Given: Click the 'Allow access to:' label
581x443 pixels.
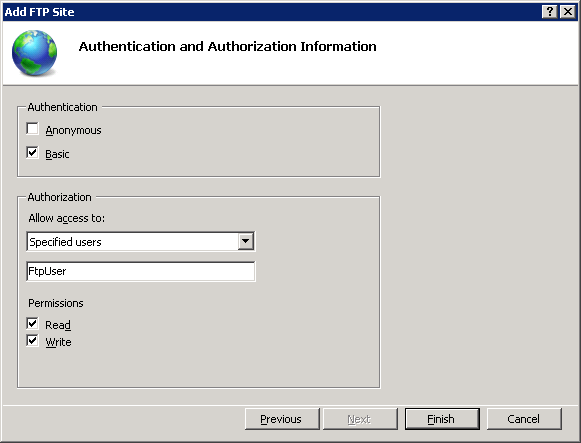Looking at the screenshot, I should coord(67,218).
